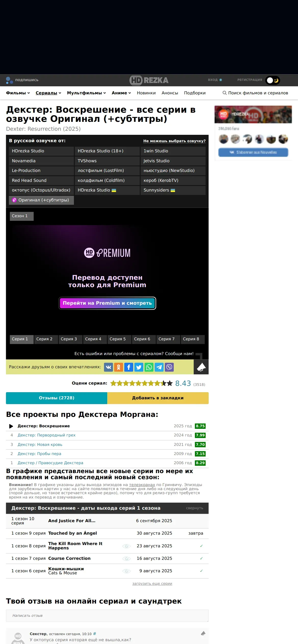This screenshot has width=298, height=644.
Task: Share via Odnoklassniki icon
Action: (119, 367)
